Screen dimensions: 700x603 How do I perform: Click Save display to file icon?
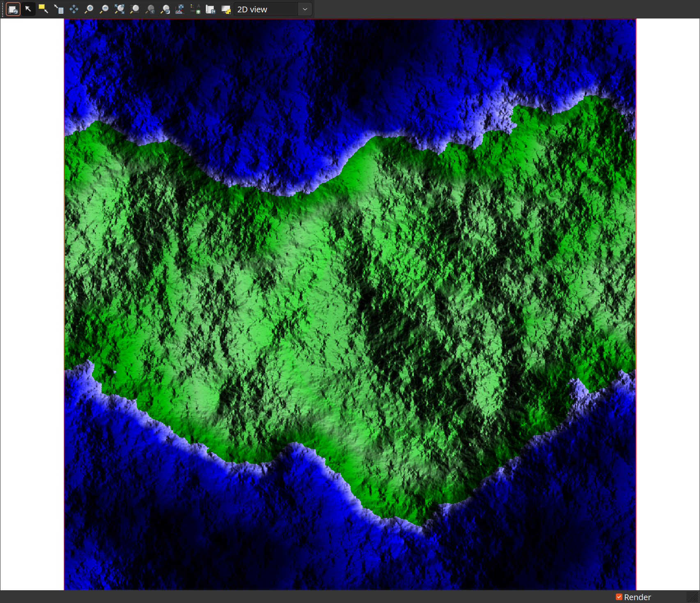click(x=211, y=9)
